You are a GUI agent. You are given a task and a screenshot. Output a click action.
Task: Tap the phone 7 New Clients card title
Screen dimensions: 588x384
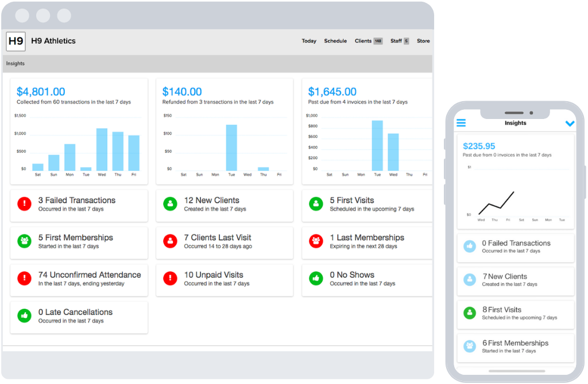[x=504, y=277]
